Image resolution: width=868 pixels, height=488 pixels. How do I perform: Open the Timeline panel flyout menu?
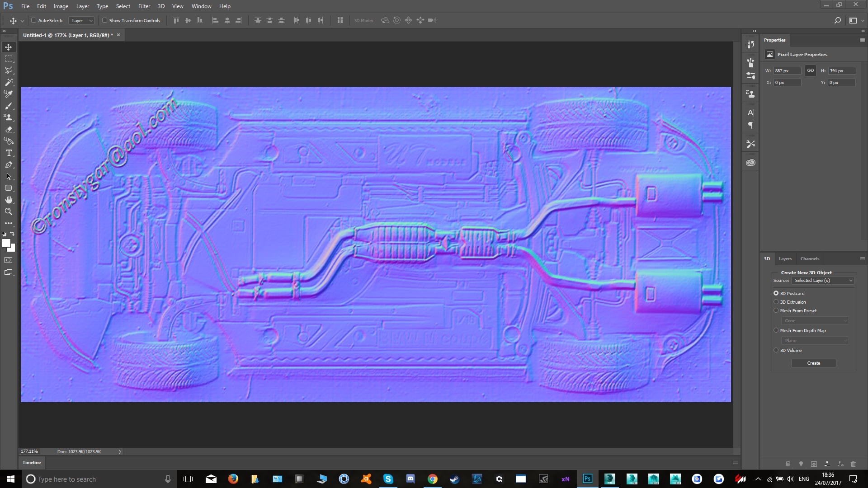pyautogui.click(x=736, y=463)
